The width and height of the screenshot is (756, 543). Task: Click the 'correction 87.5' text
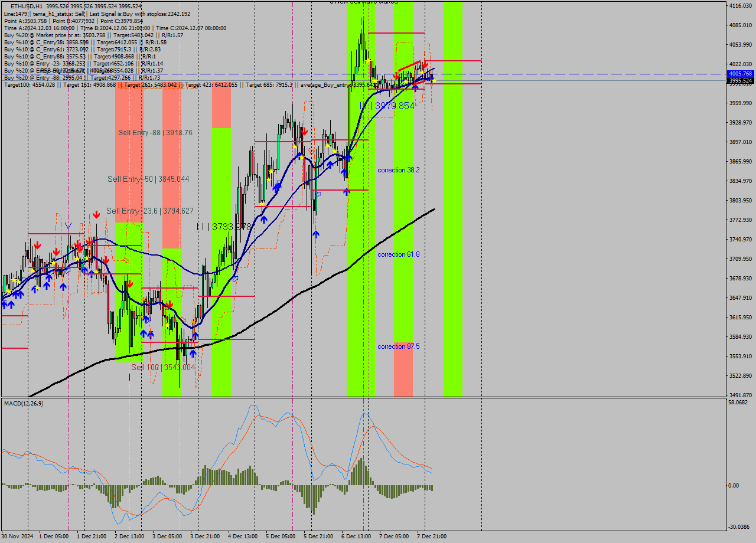(399, 346)
